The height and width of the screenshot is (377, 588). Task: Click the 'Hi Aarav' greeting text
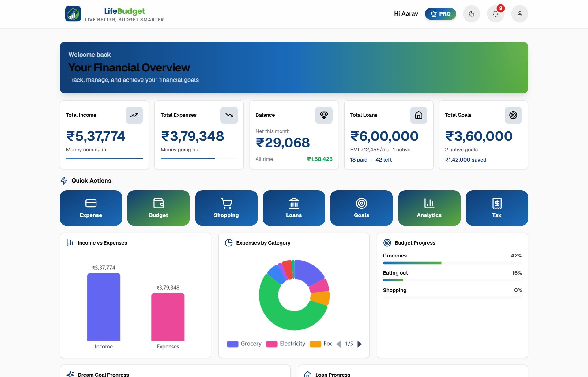click(406, 14)
